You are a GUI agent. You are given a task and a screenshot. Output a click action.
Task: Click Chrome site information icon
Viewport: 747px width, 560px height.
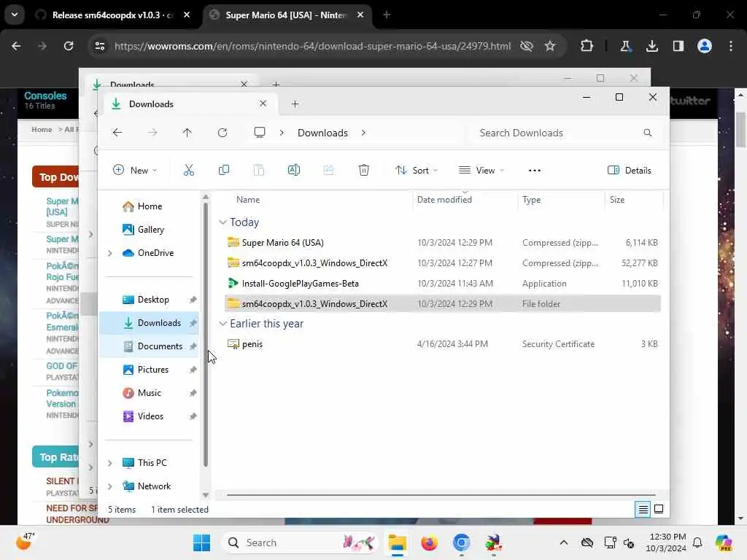99,46
